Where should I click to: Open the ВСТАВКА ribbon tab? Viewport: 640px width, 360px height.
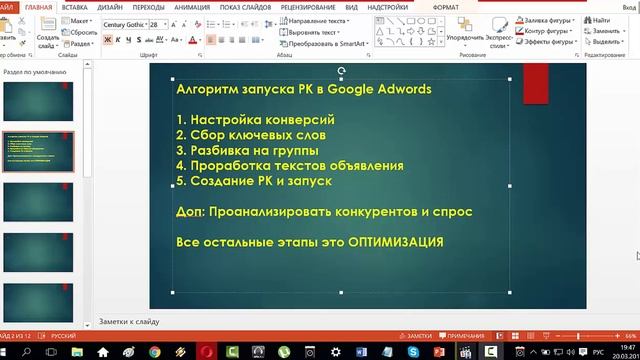[x=75, y=7]
